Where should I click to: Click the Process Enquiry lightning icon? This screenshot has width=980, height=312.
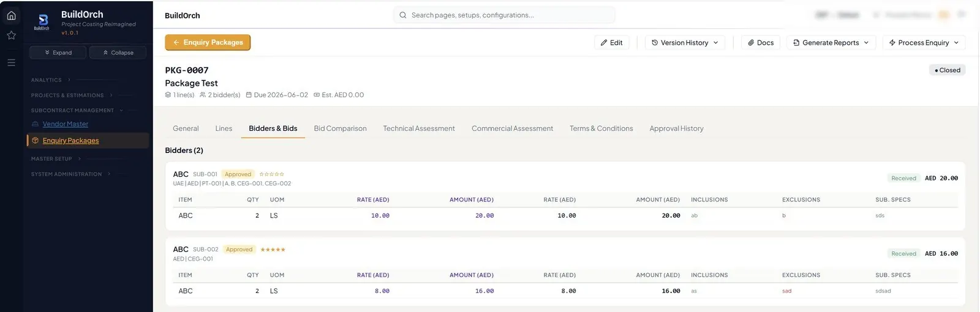pos(892,43)
